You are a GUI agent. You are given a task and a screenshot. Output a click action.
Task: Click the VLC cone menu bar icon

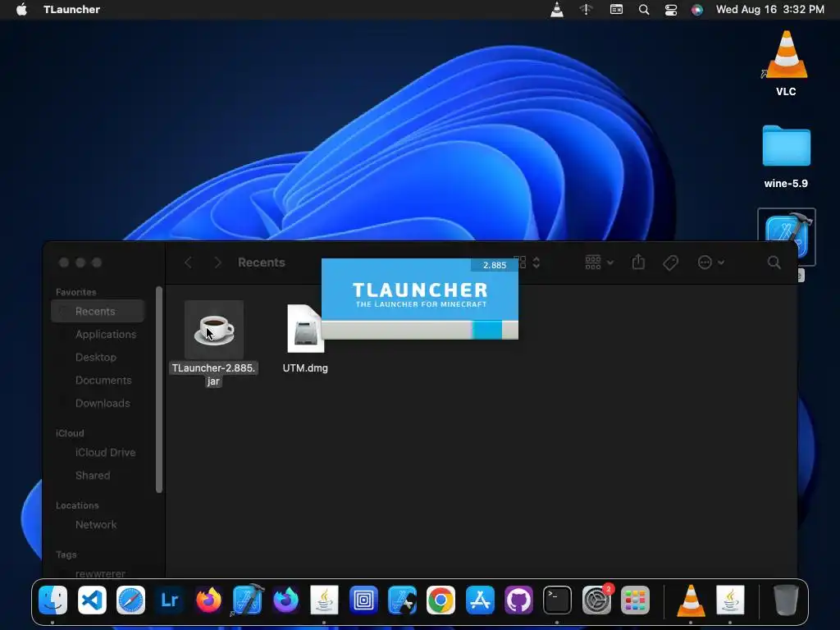click(x=557, y=9)
